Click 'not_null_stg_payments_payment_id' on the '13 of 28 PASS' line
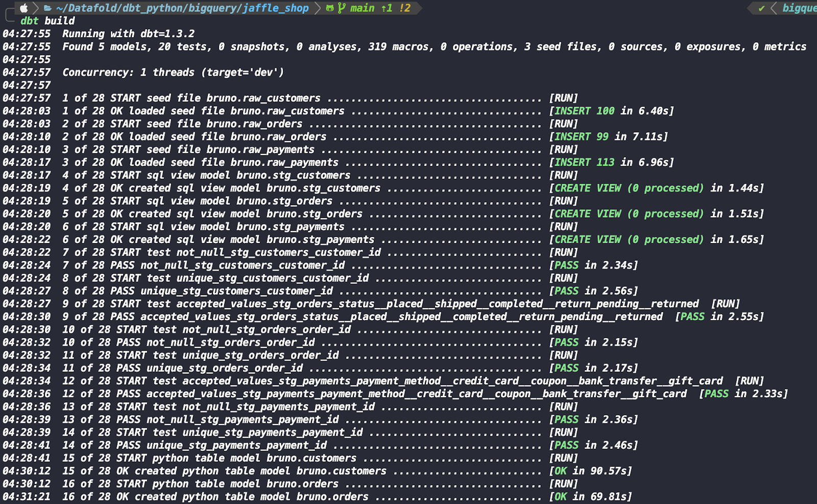This screenshot has width=817, height=504. click(243, 419)
